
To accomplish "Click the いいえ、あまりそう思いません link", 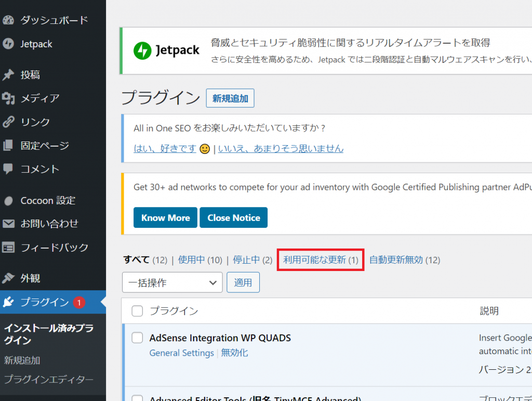I will point(281,148).
